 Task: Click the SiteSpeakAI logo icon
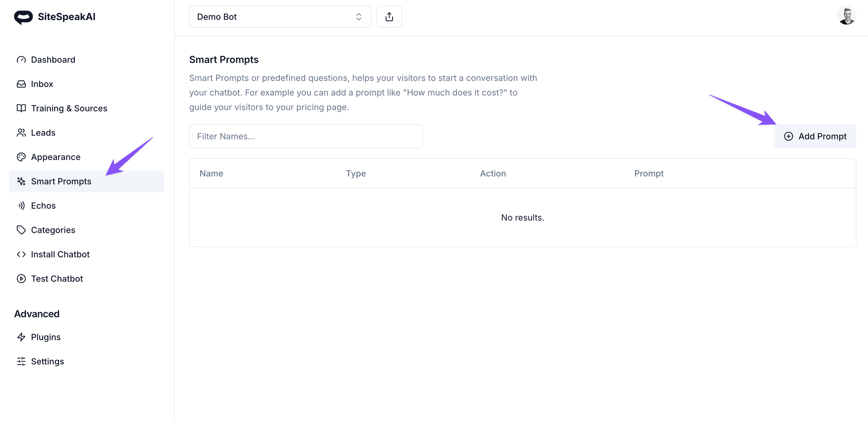pos(23,17)
